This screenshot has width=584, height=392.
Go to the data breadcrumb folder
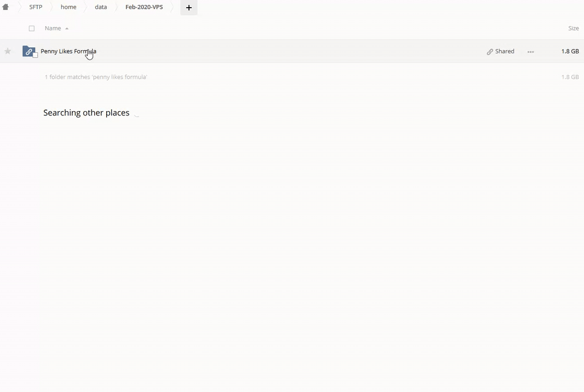click(x=101, y=7)
